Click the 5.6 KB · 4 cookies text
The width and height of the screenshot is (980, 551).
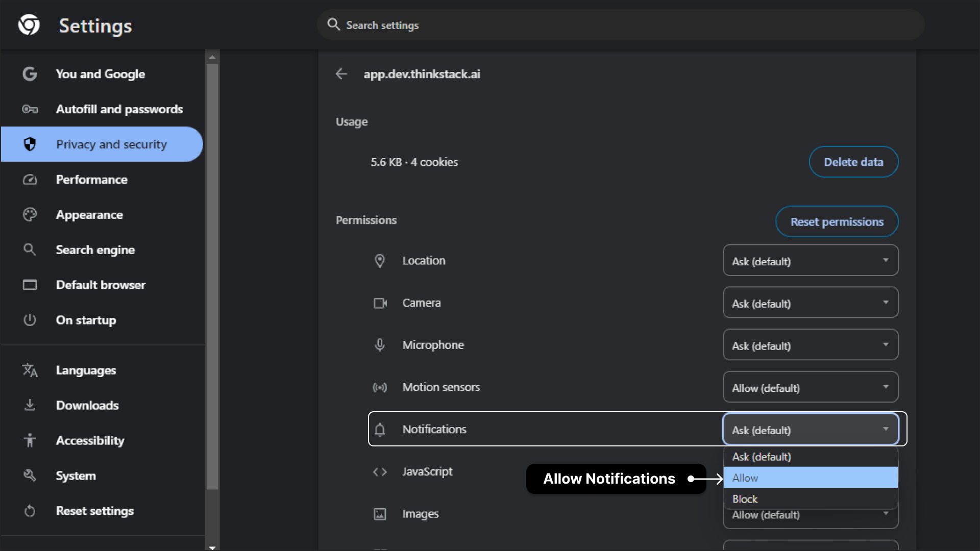[414, 162]
